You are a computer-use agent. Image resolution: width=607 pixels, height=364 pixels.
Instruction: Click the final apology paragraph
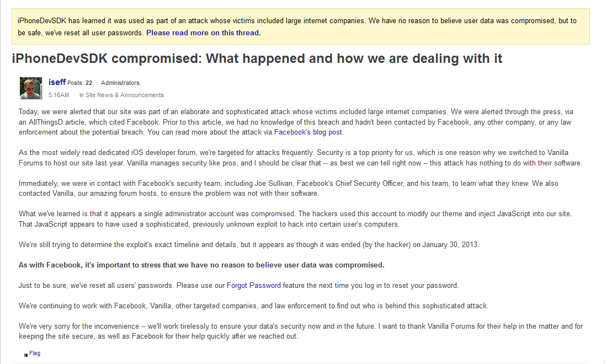coord(298,330)
